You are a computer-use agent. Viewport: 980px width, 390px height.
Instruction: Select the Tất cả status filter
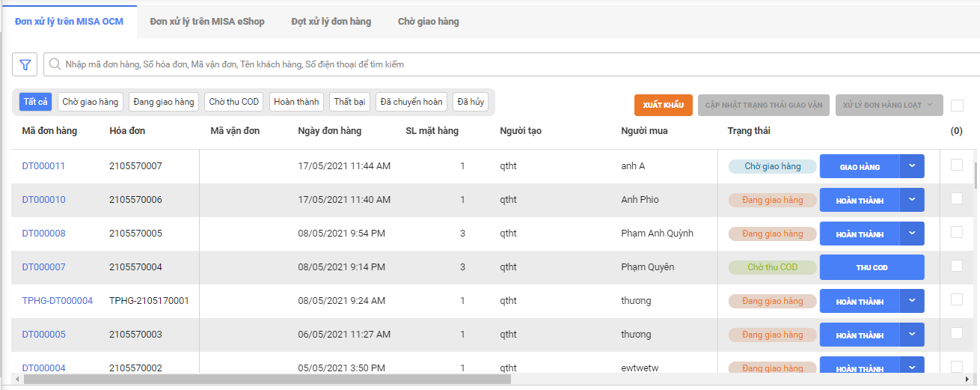(36, 102)
